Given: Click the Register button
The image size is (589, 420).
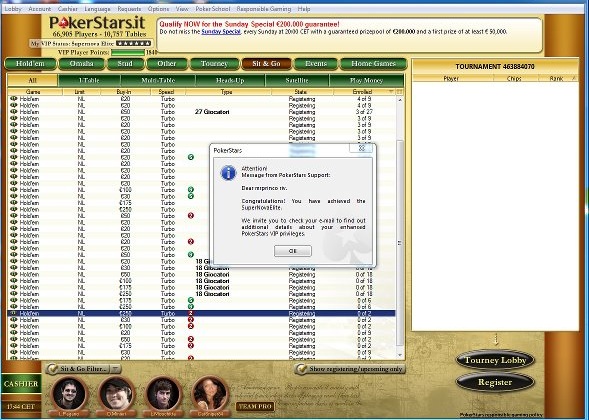Looking at the screenshot, I should (x=495, y=382).
